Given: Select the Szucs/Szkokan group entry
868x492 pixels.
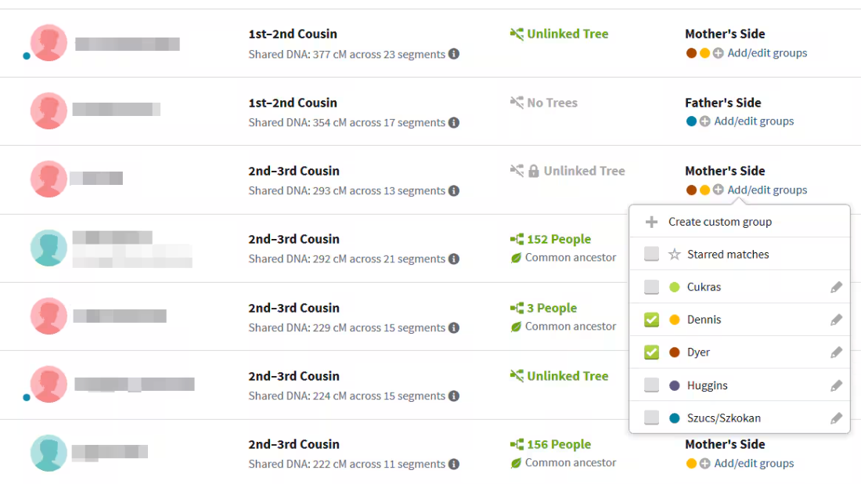Looking at the screenshot, I should [x=740, y=418].
